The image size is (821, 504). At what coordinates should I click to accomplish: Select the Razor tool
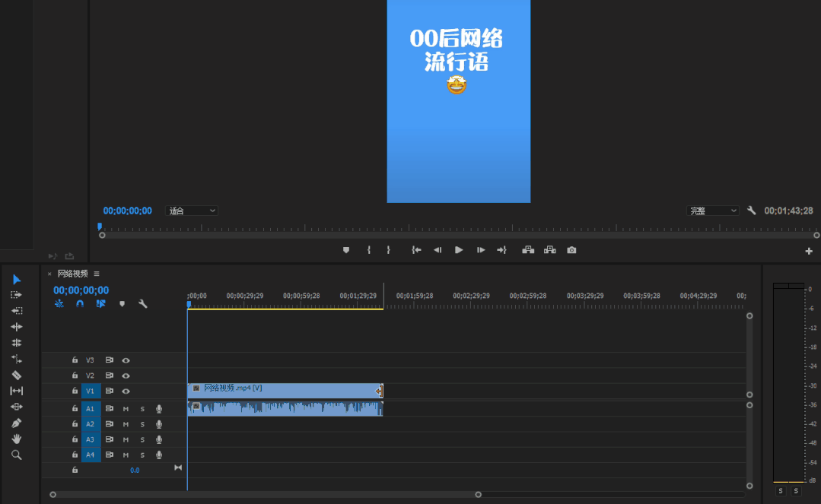(16, 376)
